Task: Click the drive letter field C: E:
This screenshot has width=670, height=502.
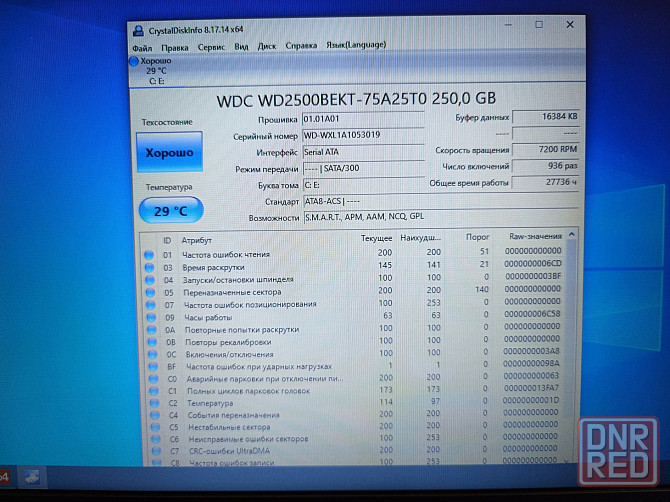Action: pos(364,185)
